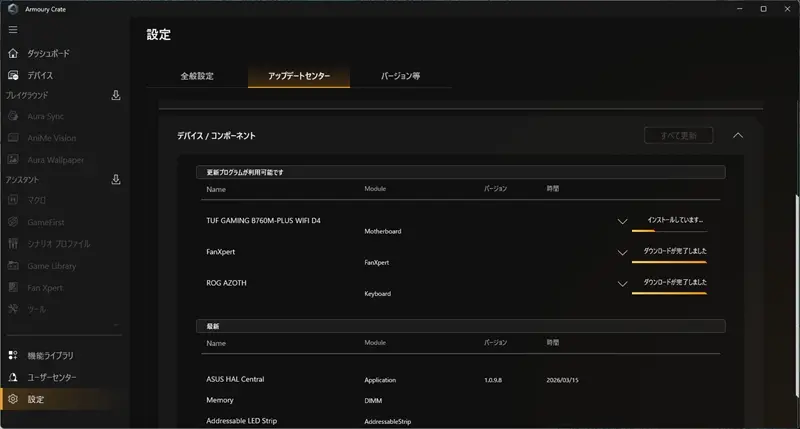Click the download icon next to プレイグラウンド
The height and width of the screenshot is (429, 800).
(x=116, y=96)
